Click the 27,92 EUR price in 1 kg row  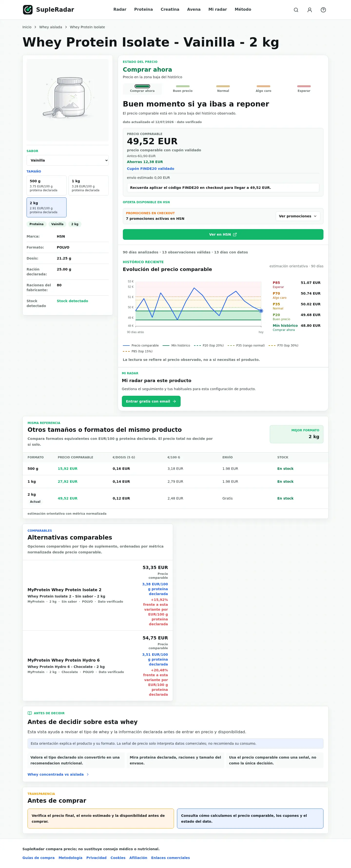(68, 482)
